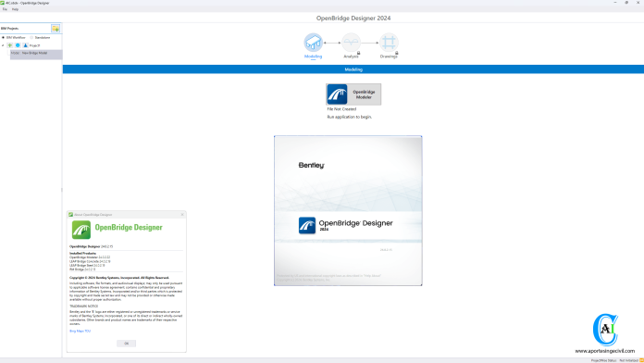Click "File Not Created" status text
This screenshot has width=644, height=363.
click(x=341, y=109)
